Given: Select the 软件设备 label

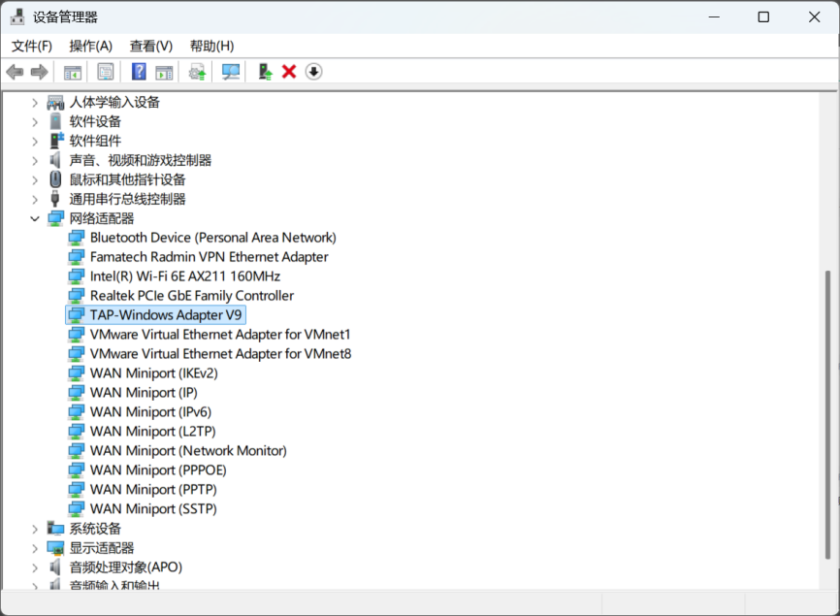Looking at the screenshot, I should [95, 121].
